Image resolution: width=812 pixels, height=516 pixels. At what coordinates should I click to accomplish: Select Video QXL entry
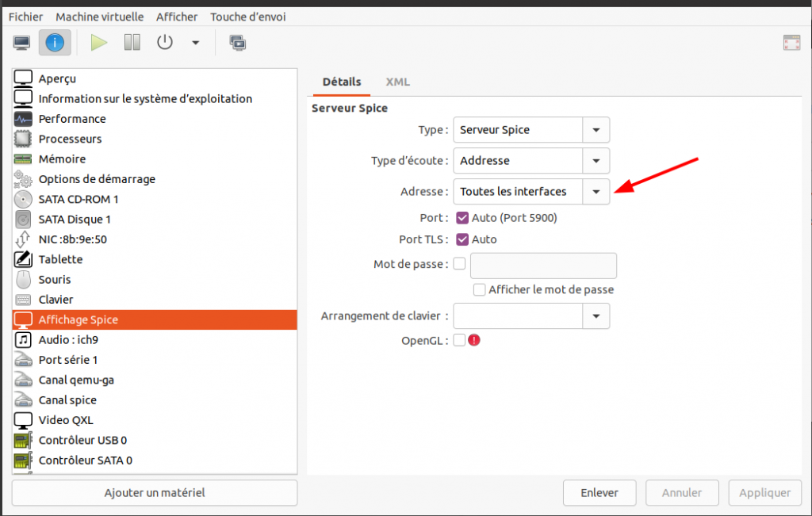tap(155, 420)
